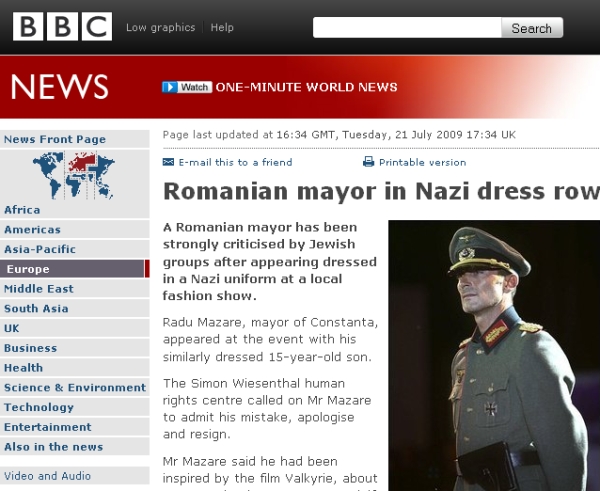Click the world map graphic
The height and width of the screenshot is (491, 600).
74,175
